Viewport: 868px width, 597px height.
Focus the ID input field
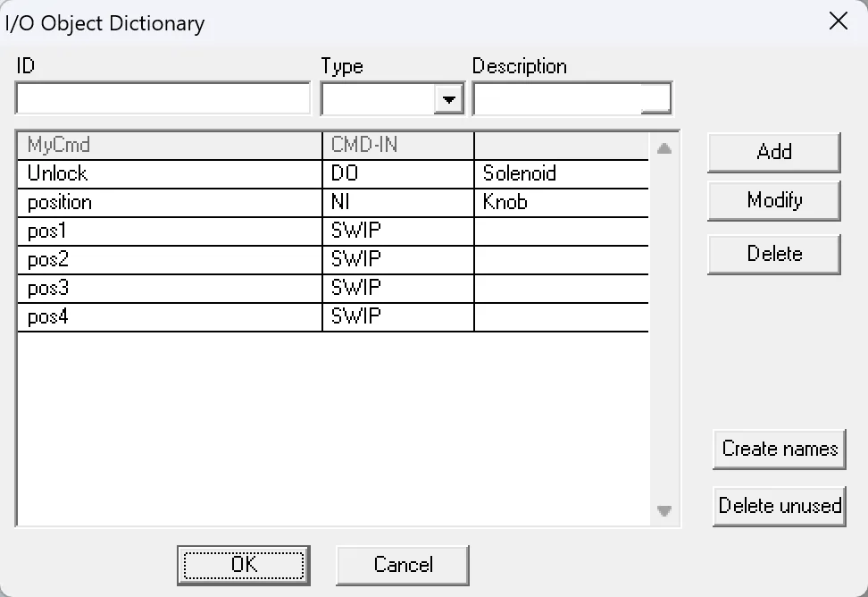pyautogui.click(x=163, y=99)
